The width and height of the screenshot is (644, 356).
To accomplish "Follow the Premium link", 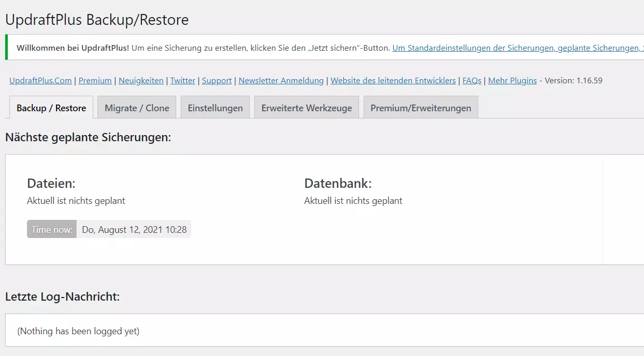I will (95, 81).
